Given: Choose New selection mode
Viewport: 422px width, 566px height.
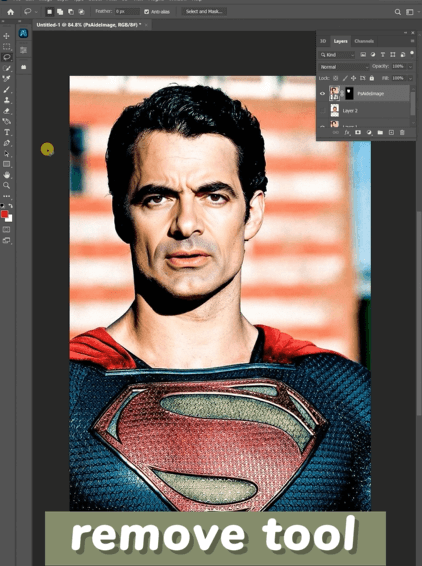Looking at the screenshot, I should point(50,12).
